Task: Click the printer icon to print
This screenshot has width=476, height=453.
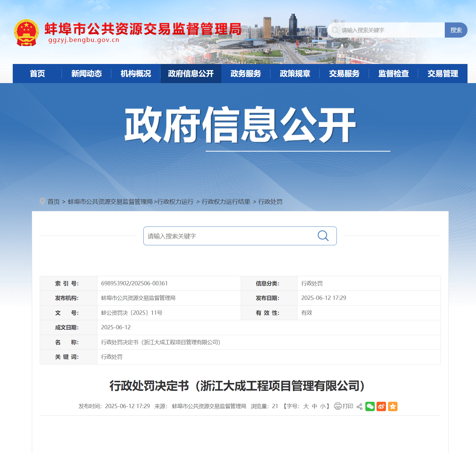Action: (x=337, y=406)
